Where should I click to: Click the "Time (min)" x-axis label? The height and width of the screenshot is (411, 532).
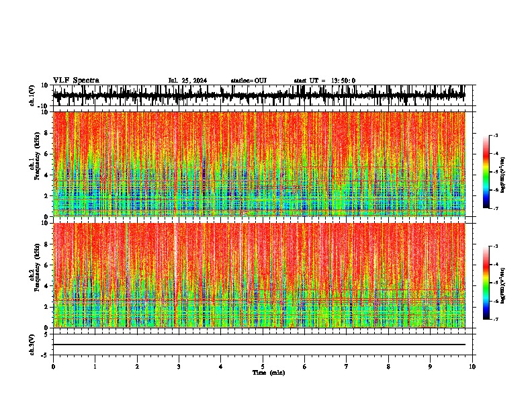269,373
